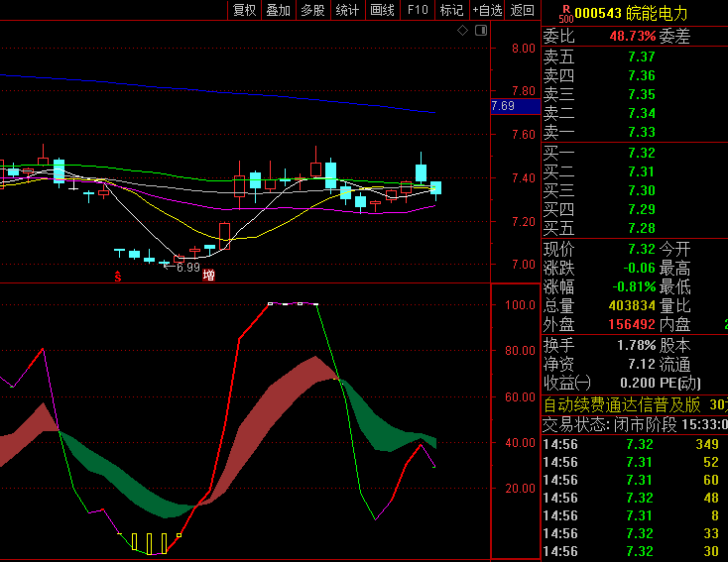The image size is (728, 562).
Task: Select the 多股 multi-stock view
Action: [312, 10]
